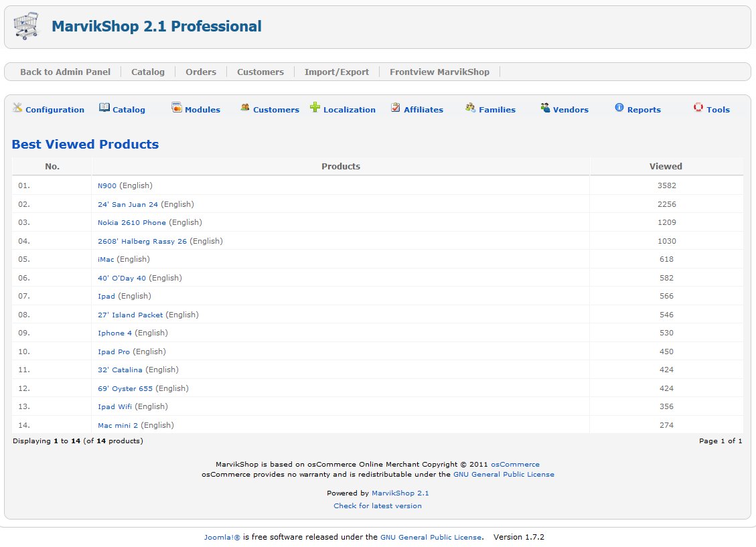Open 2608' Halberg Rassy 26 product
756x547 pixels.
(142, 242)
